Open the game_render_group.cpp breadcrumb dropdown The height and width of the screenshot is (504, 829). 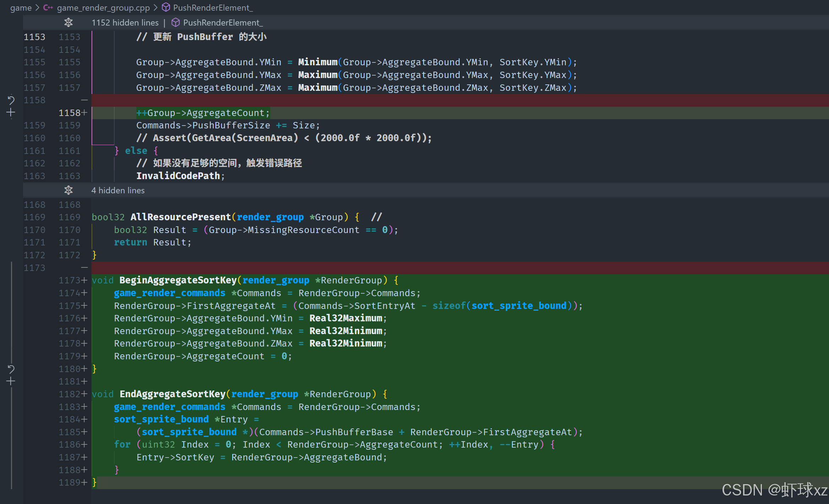tap(103, 7)
